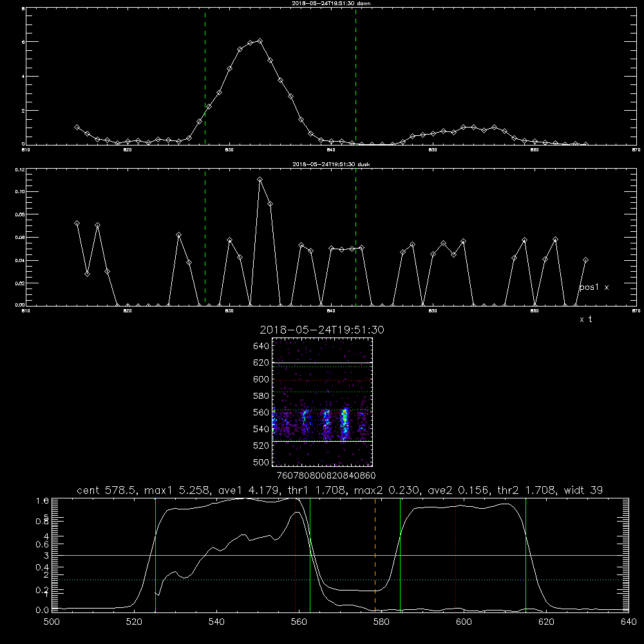Screen dimensions: 644x644
Task: Click the '1.6' y-axis label of bottom plot
Action: click(43, 500)
